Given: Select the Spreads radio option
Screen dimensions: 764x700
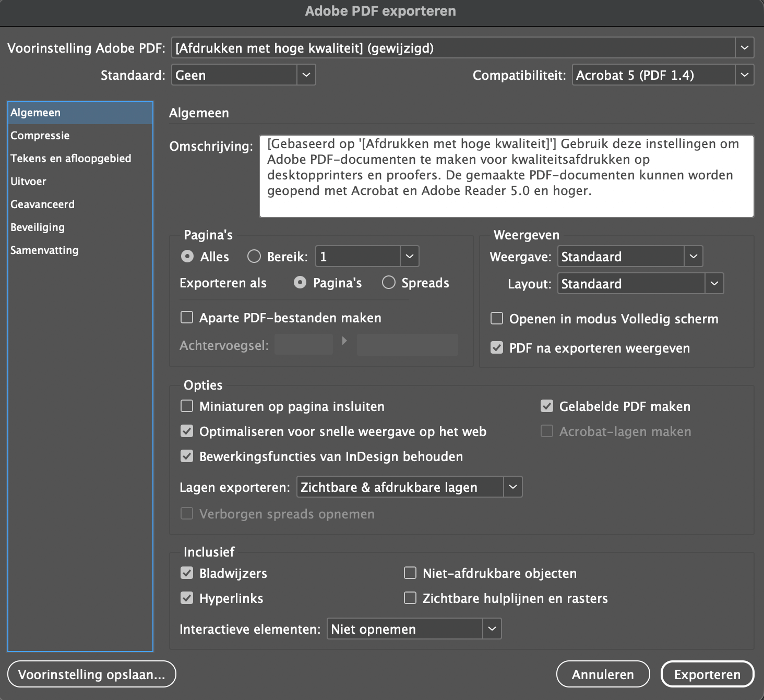Looking at the screenshot, I should 389,282.
